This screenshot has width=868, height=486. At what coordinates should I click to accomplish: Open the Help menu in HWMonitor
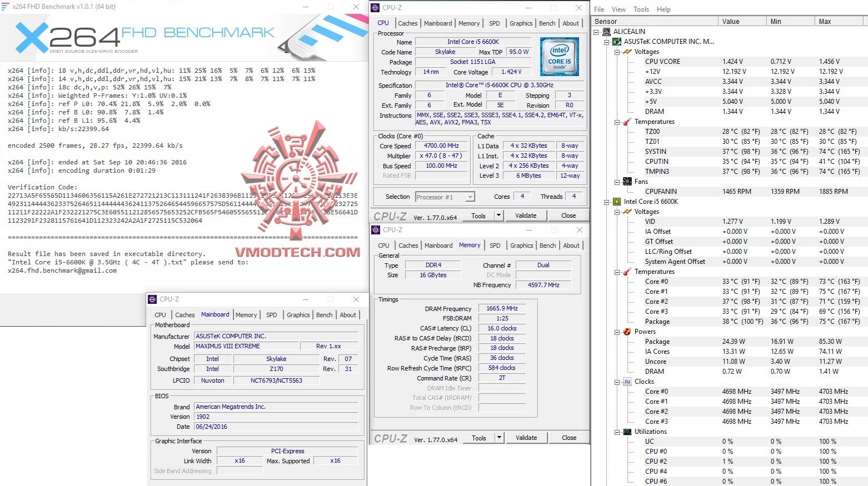664,9
